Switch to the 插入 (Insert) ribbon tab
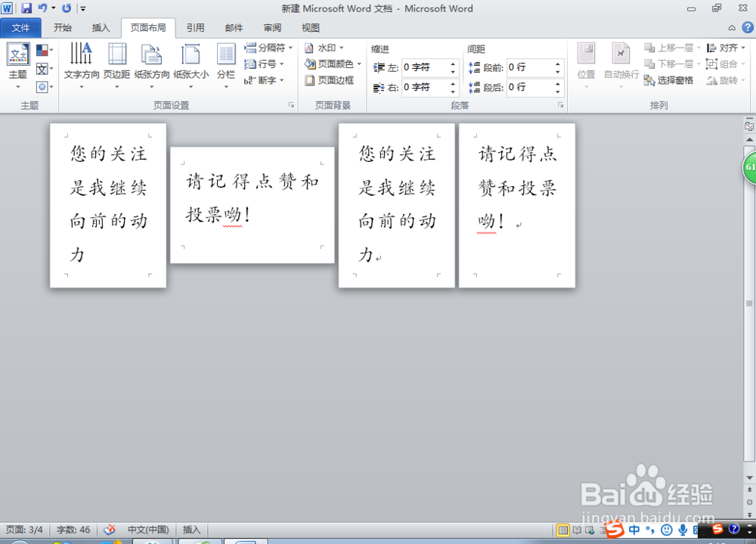The height and width of the screenshot is (544, 756). tap(101, 28)
